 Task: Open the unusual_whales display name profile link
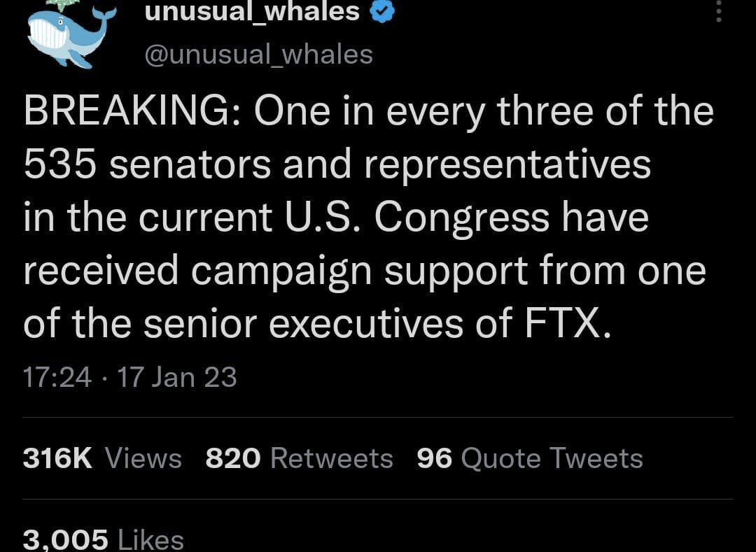[252, 10]
